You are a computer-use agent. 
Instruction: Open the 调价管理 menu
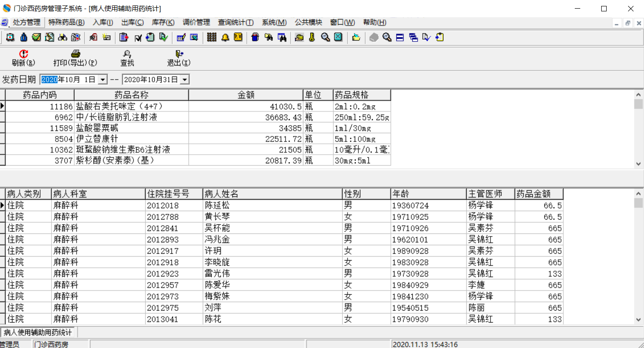pos(196,22)
